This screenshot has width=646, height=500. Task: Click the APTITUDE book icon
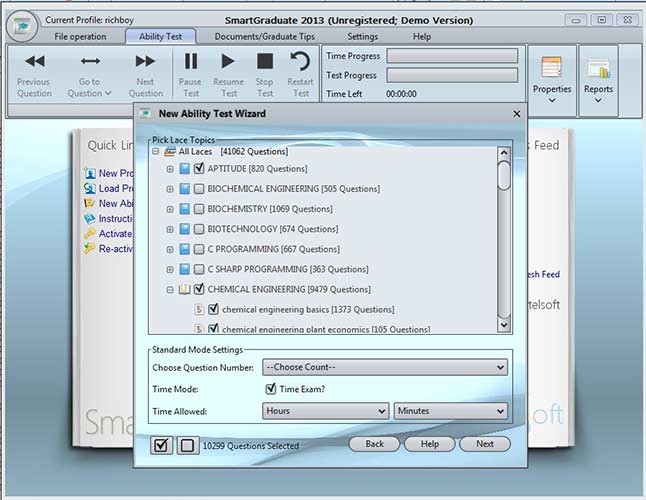tap(185, 168)
